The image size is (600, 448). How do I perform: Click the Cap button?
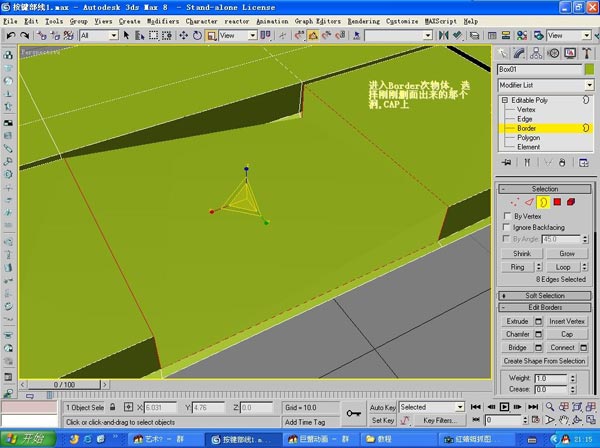coord(567,334)
